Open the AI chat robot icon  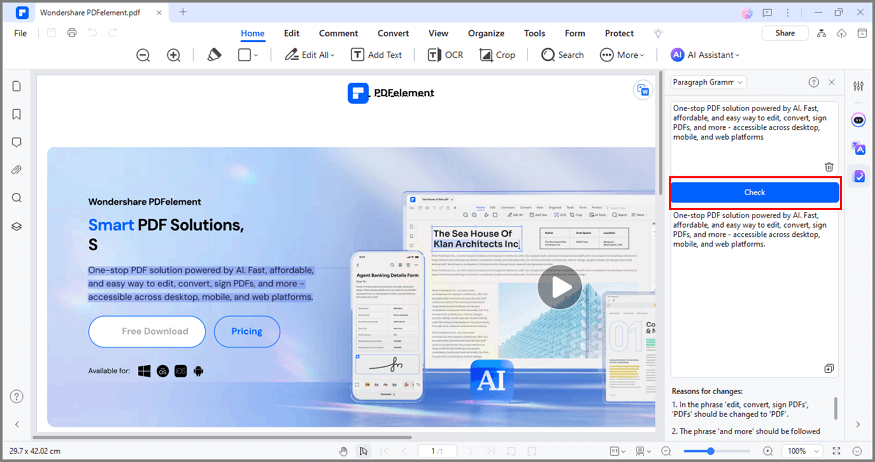pos(858,120)
